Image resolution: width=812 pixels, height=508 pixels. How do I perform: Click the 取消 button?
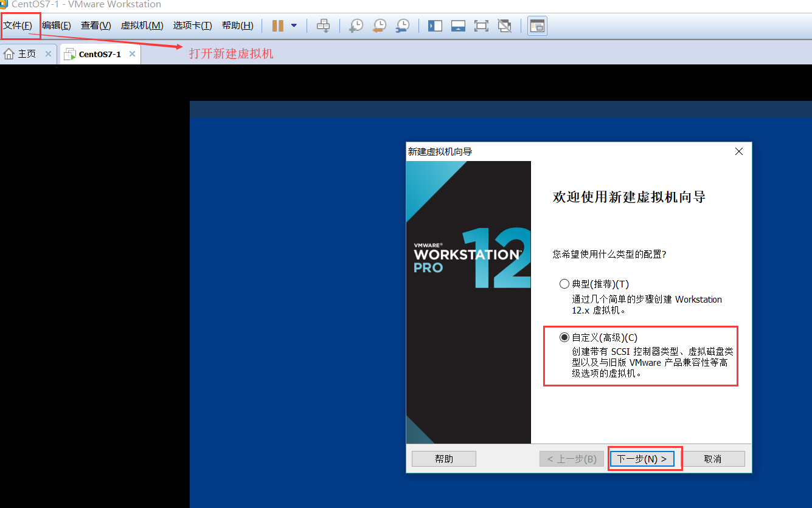tap(712, 459)
